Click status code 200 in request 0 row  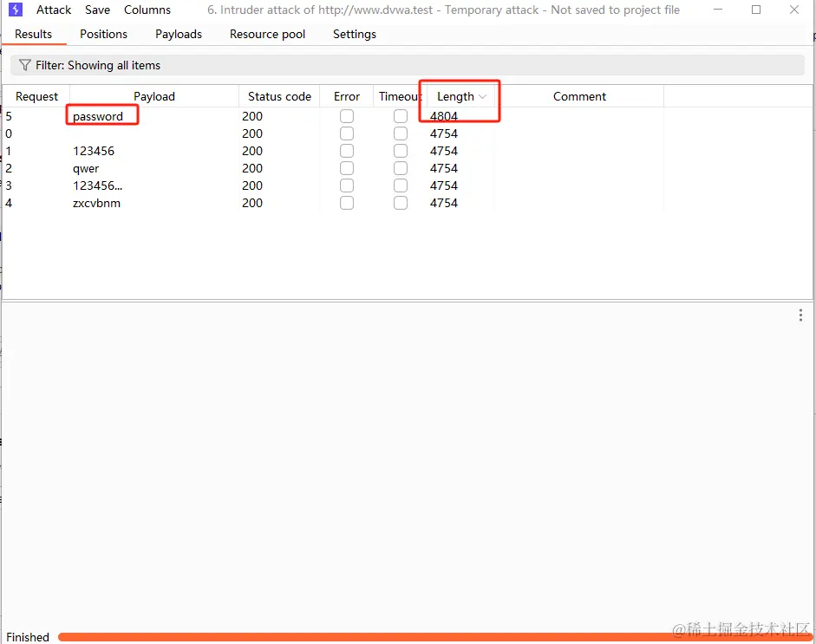(x=252, y=133)
